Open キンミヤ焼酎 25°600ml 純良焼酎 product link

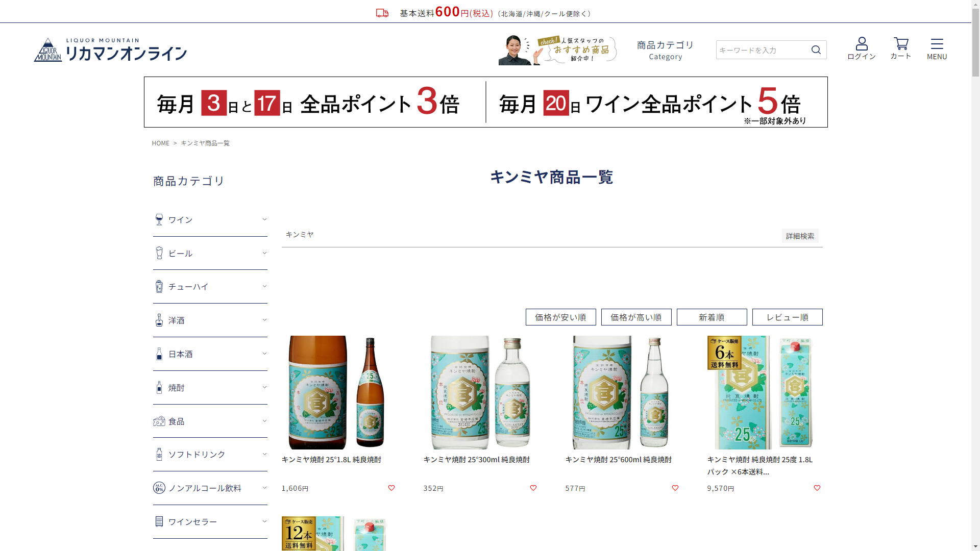pyautogui.click(x=619, y=460)
